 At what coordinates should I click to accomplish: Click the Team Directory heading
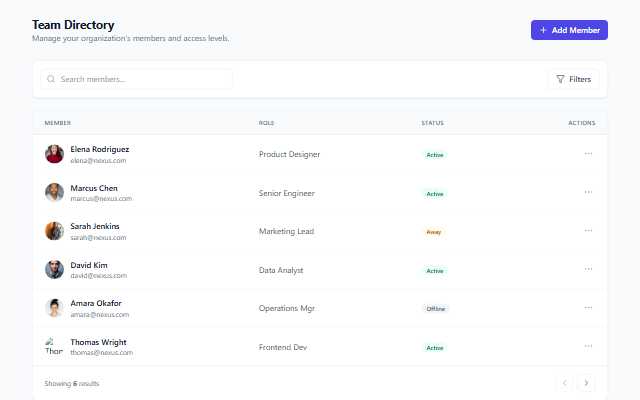pyautogui.click(x=73, y=25)
